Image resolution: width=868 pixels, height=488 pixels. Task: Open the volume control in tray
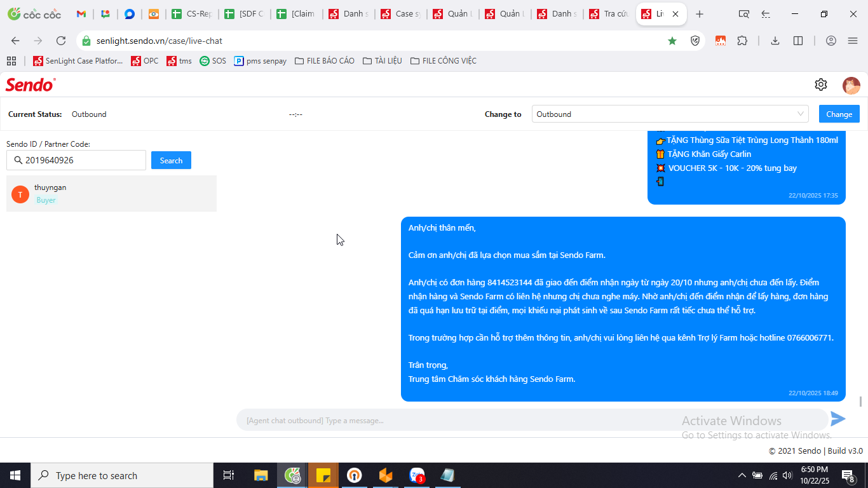(788, 475)
